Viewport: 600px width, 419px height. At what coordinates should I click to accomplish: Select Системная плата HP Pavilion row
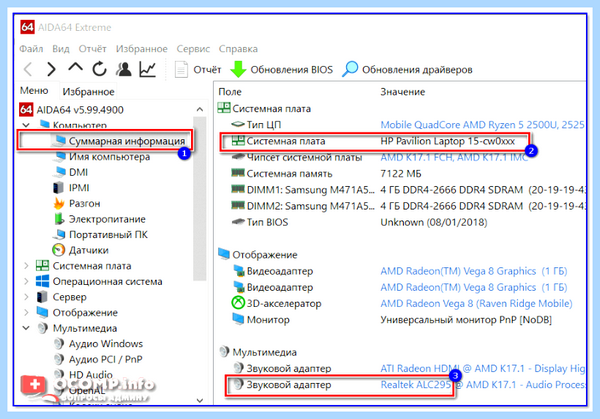375,142
